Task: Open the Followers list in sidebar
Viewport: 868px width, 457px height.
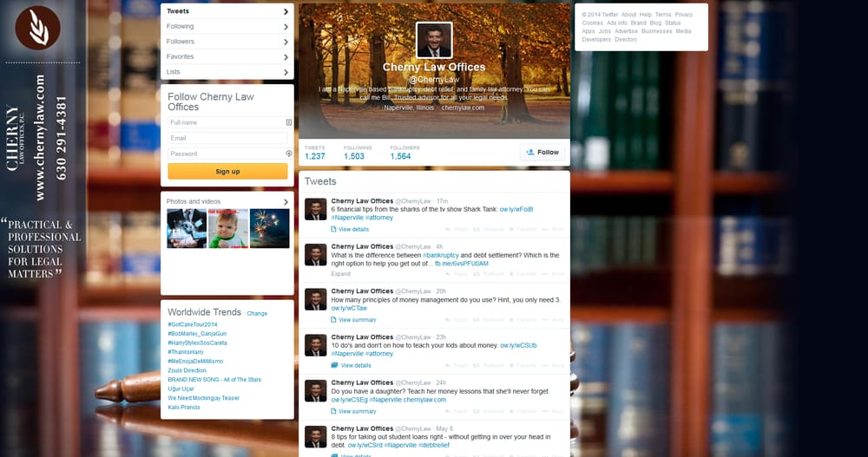Action: pyautogui.click(x=227, y=42)
